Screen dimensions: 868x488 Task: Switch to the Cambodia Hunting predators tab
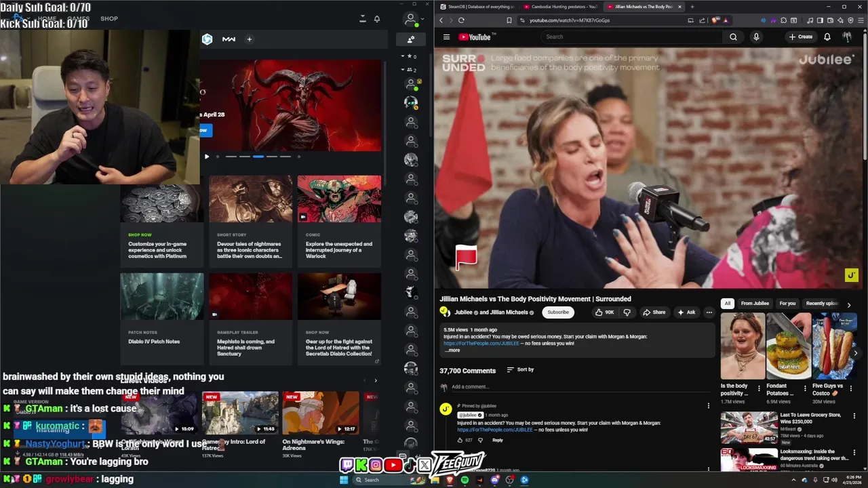click(559, 7)
